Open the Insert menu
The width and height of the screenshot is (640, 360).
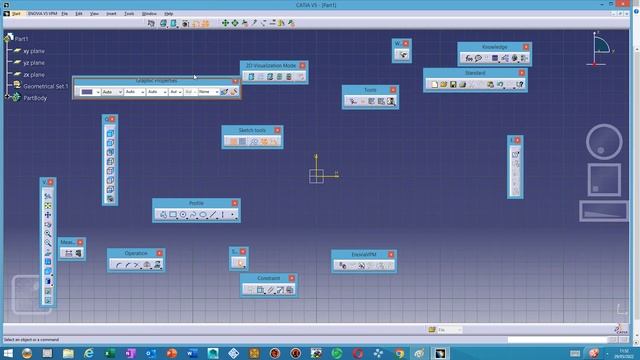(x=111, y=13)
